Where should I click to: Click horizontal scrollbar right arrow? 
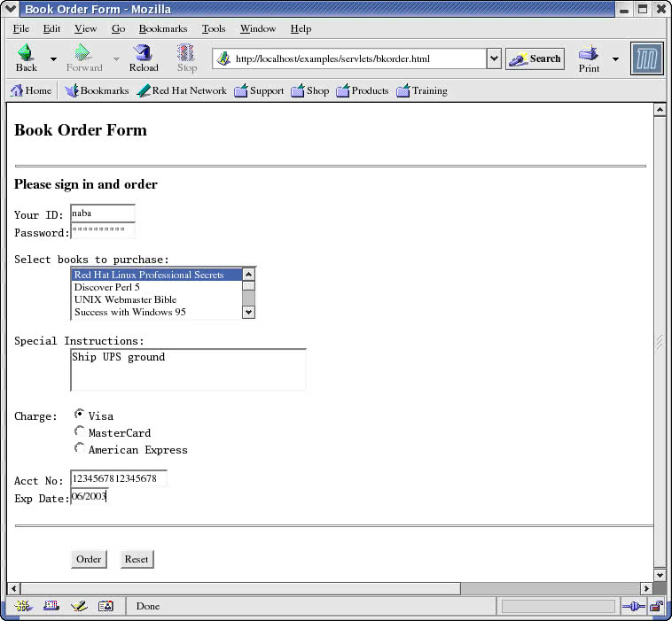click(646, 588)
